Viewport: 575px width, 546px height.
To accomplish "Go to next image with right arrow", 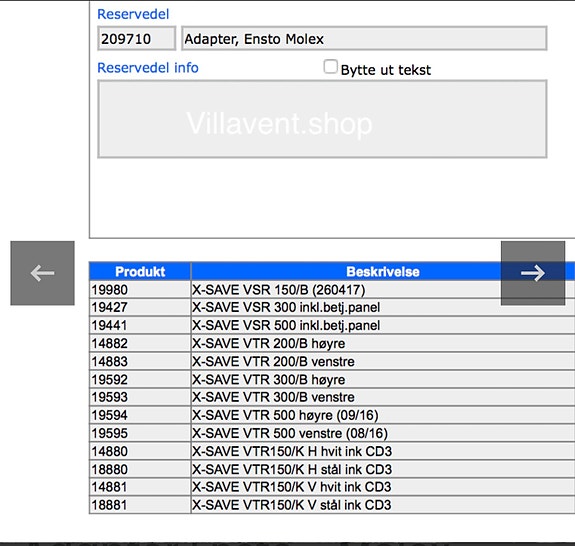I will 533,273.
